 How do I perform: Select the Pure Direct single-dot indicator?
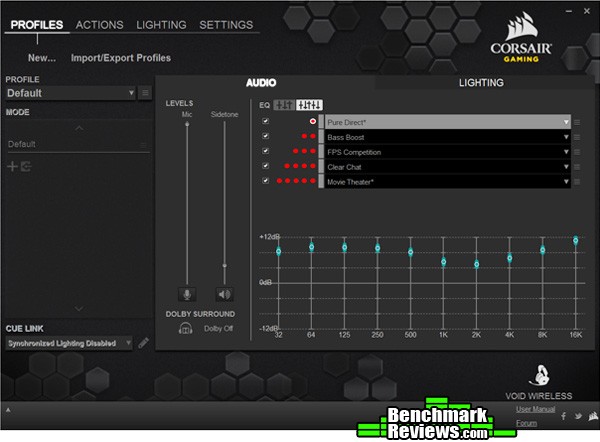313,121
